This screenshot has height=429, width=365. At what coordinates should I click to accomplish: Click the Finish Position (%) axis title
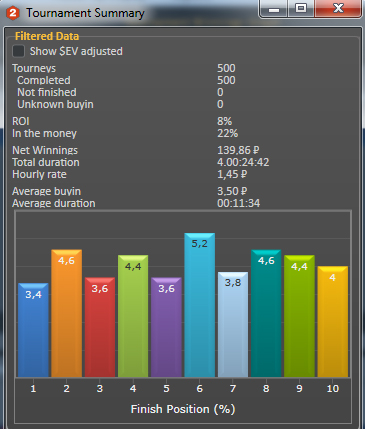pyautogui.click(x=183, y=409)
